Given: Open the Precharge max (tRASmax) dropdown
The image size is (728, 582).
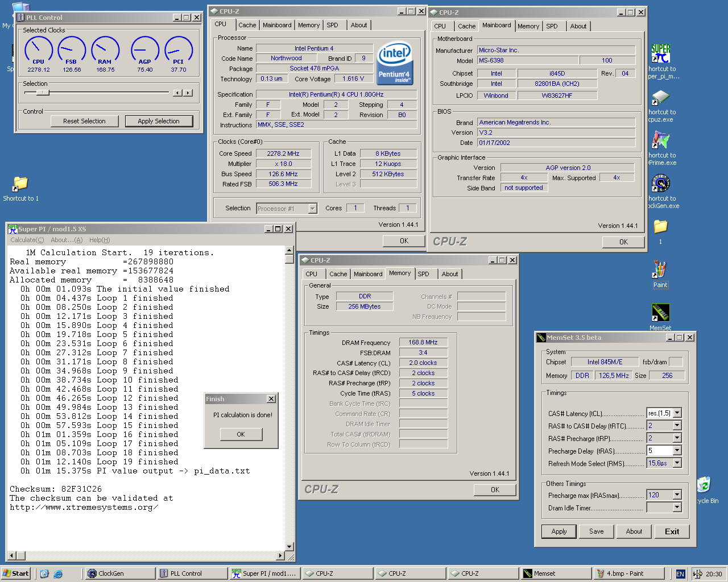Looking at the screenshot, I should [x=677, y=495].
